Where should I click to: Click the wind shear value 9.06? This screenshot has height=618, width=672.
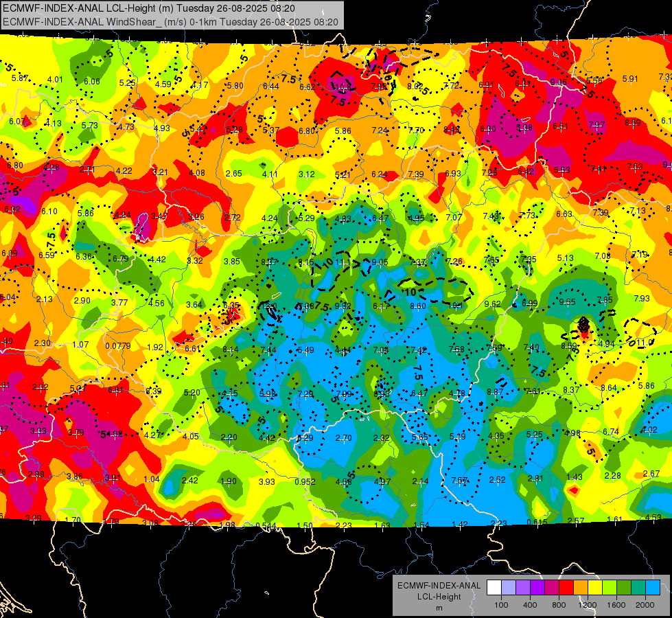(x=559, y=82)
